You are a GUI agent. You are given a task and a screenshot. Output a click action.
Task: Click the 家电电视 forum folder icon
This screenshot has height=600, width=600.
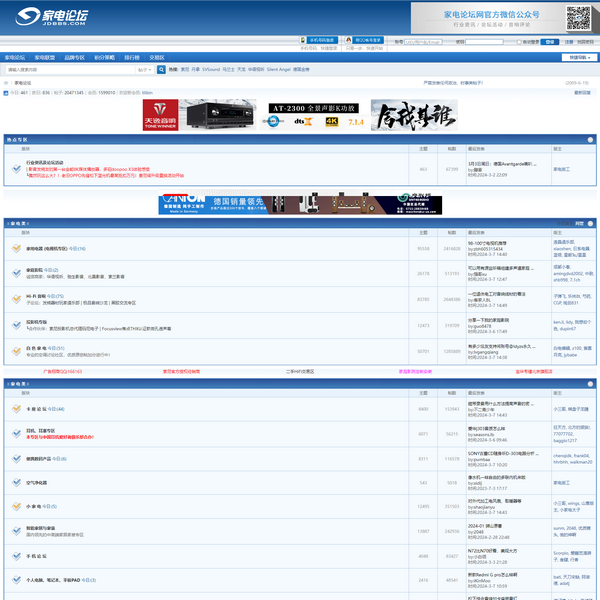tap(16, 248)
